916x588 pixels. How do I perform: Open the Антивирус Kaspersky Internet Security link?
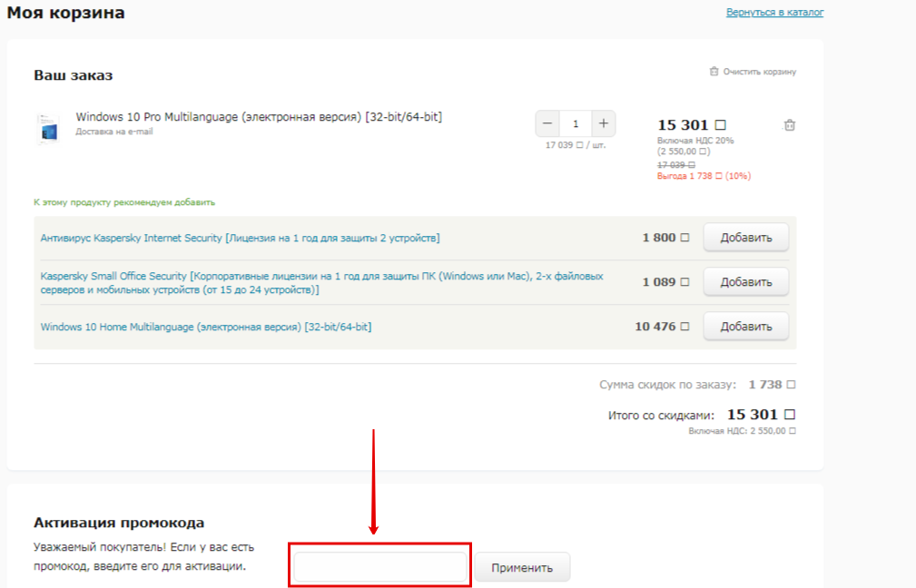click(240, 238)
